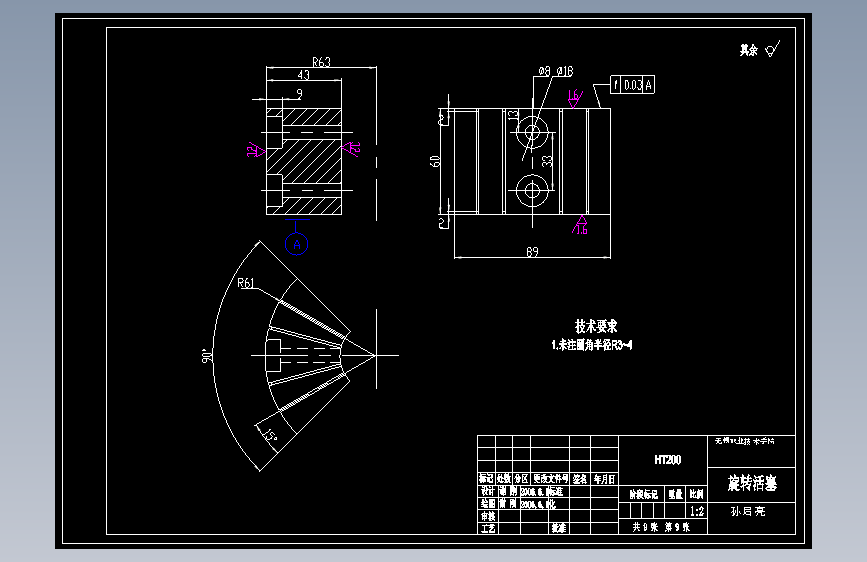Click the 处数 header cell

click(x=504, y=478)
